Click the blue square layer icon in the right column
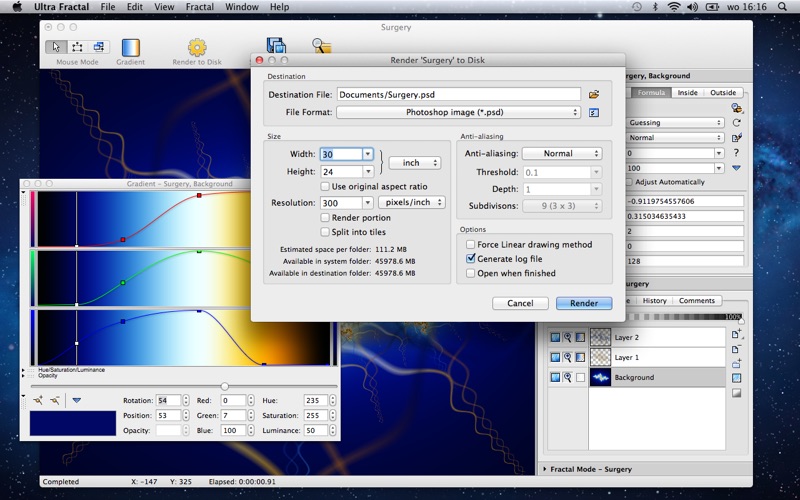This screenshot has height=500, width=800. 736,379
